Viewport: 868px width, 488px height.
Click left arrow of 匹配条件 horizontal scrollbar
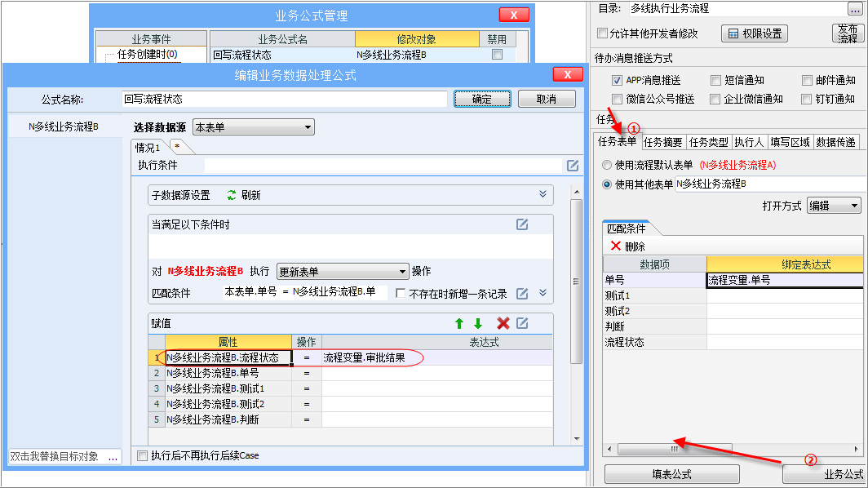coord(609,449)
